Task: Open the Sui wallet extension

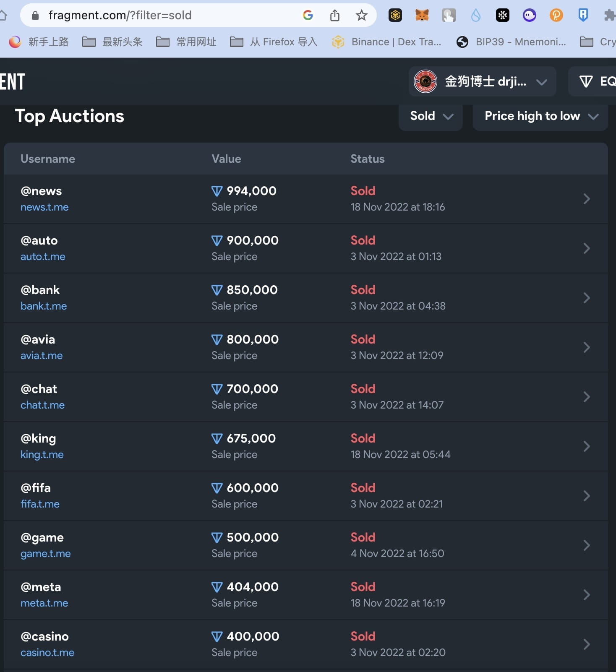Action: point(475,15)
